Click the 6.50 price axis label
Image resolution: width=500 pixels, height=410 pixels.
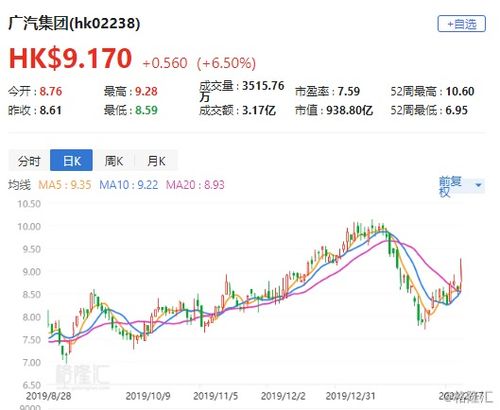[31, 385]
